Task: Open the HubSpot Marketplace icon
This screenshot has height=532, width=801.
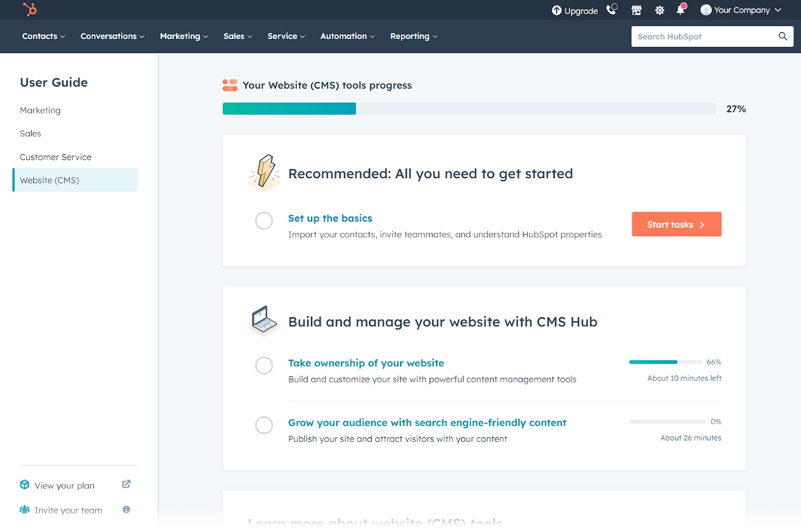Action: [636, 10]
